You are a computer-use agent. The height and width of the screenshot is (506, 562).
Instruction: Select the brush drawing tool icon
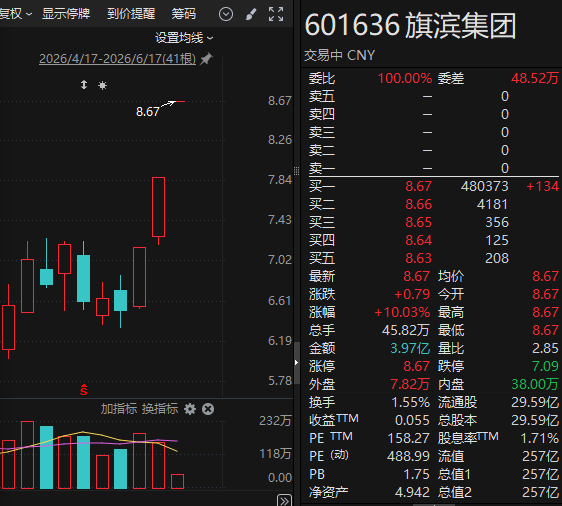(251, 14)
